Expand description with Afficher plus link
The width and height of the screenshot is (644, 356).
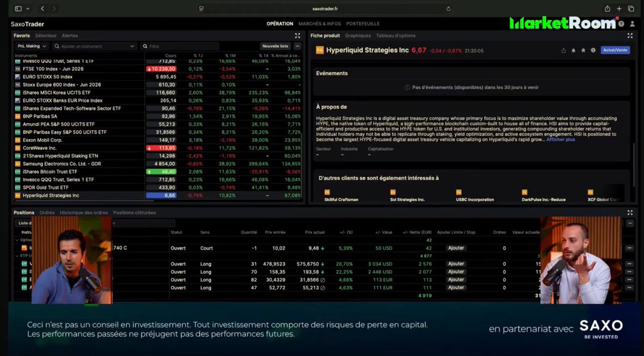click(560, 140)
